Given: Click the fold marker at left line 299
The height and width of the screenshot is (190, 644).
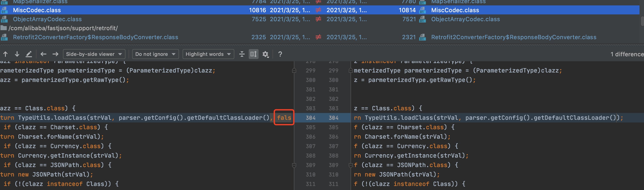Looking at the screenshot, I should (294, 71).
